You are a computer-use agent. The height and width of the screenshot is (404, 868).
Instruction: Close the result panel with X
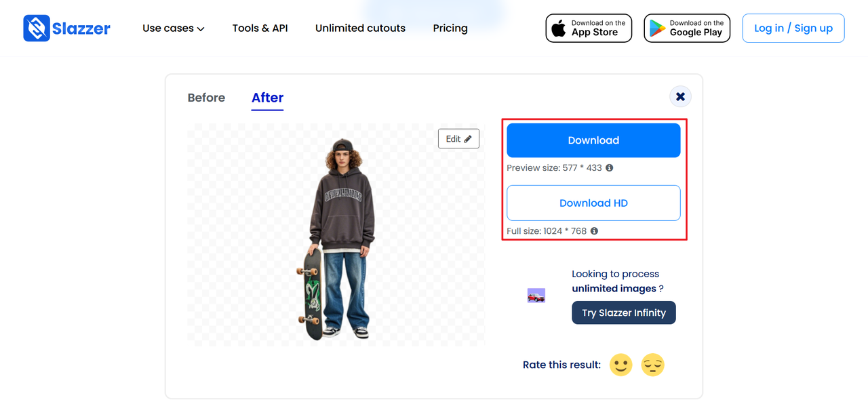click(x=680, y=96)
